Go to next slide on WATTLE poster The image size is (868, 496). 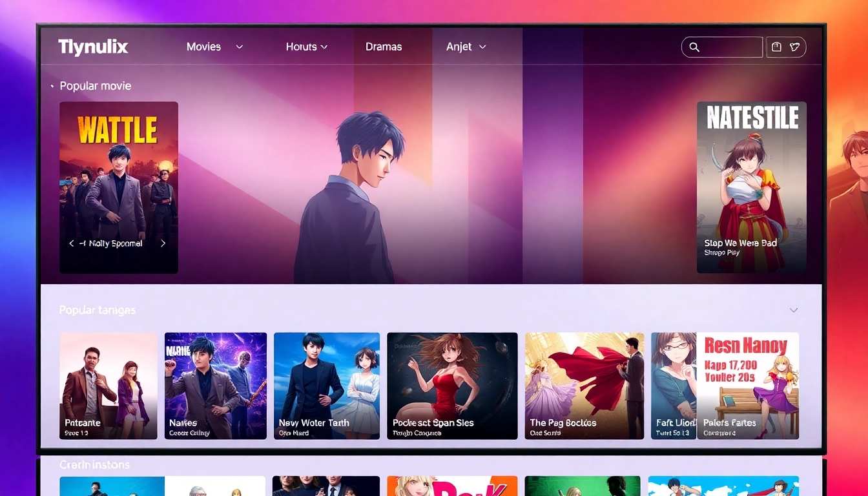tap(163, 243)
